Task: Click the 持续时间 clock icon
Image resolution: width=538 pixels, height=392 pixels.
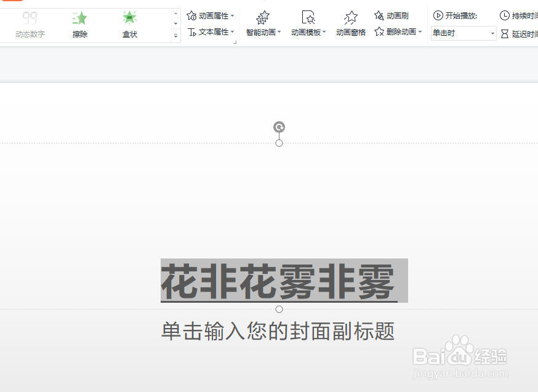Action: pos(504,15)
